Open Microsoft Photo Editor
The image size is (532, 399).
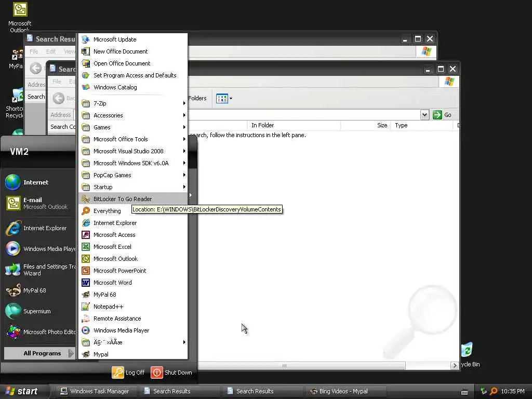click(39, 332)
